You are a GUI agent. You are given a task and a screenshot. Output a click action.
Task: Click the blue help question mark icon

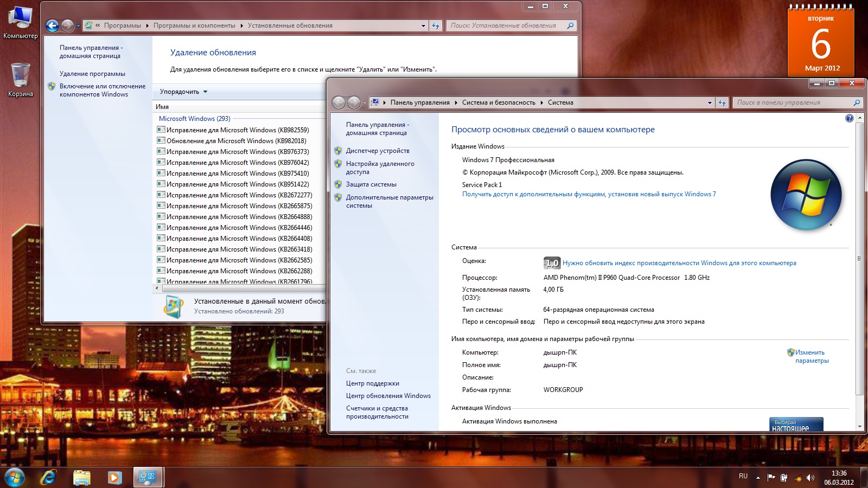coord(850,118)
